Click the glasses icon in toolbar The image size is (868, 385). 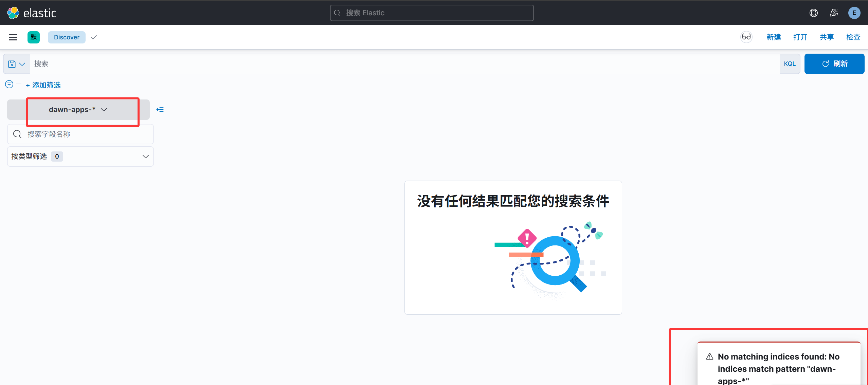[x=746, y=37]
